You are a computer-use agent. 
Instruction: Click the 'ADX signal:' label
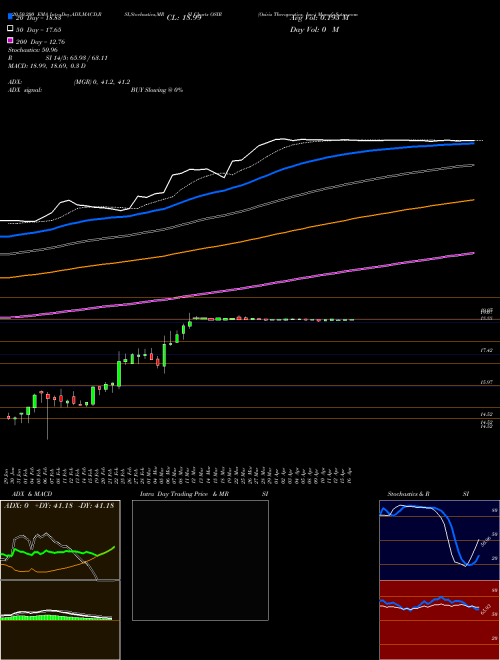click(25, 90)
